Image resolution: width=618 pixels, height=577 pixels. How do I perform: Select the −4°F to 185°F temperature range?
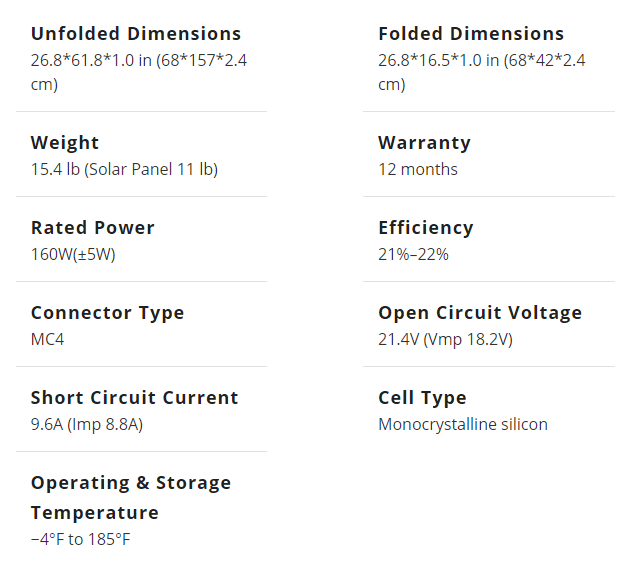pos(81,539)
